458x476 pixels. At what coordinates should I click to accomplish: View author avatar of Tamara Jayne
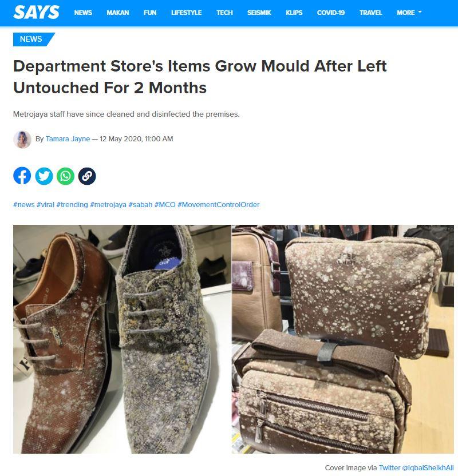tap(22, 140)
